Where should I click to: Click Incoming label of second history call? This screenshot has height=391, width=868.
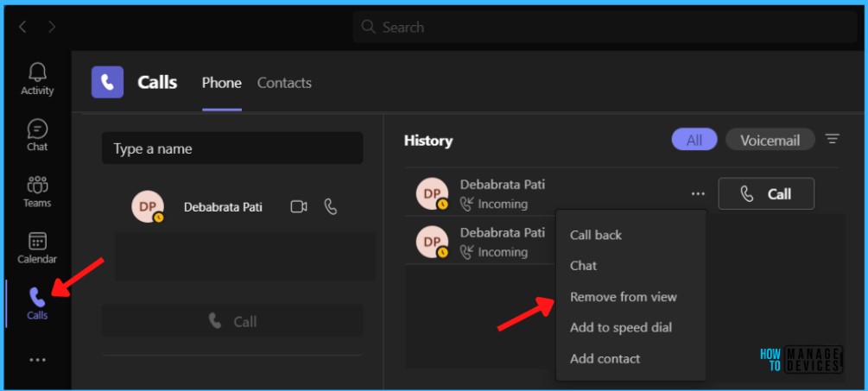point(502,252)
